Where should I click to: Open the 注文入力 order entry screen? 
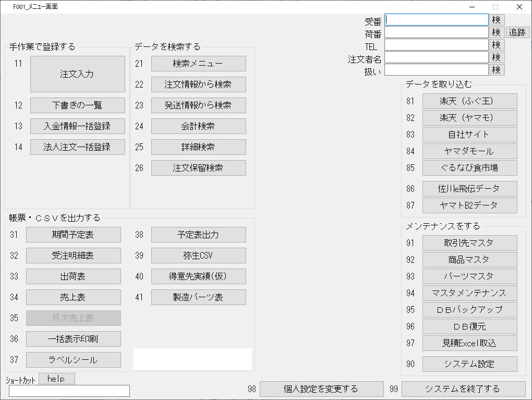tap(78, 74)
